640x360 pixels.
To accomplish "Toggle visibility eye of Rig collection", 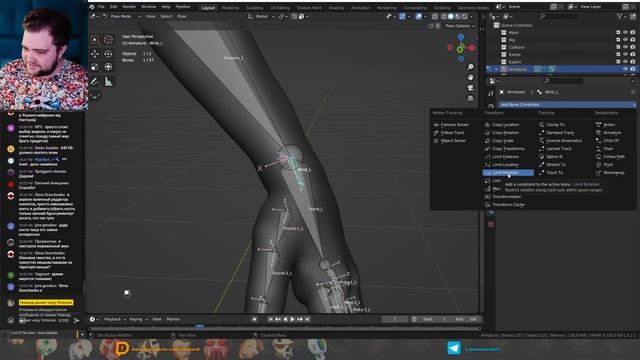I will pos(625,40).
